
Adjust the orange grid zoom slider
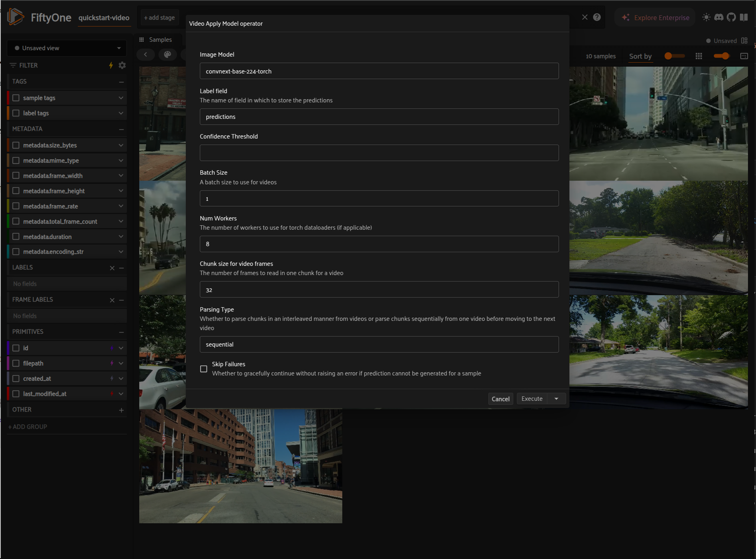pyautogui.click(x=675, y=56)
